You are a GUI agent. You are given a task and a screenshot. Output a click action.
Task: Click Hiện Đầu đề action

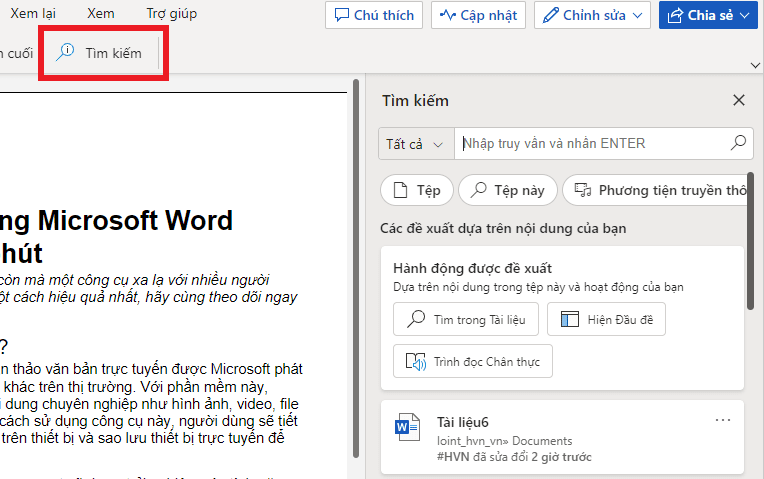[606, 319]
